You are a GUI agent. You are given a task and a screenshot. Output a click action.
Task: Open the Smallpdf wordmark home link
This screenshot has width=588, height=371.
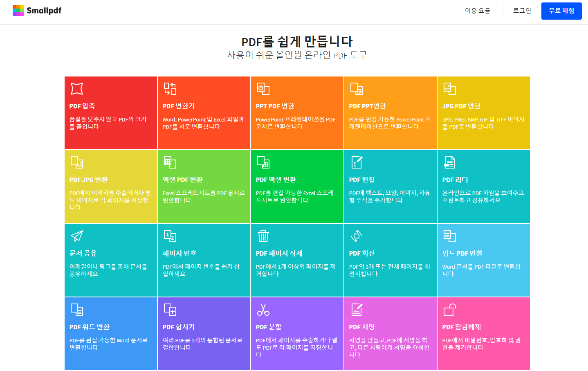point(44,11)
